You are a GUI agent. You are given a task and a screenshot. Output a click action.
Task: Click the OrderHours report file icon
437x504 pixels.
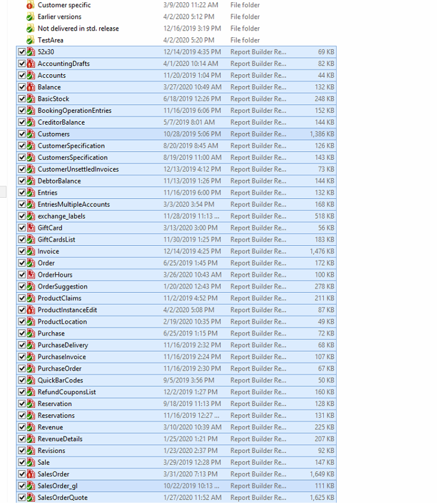click(x=31, y=275)
